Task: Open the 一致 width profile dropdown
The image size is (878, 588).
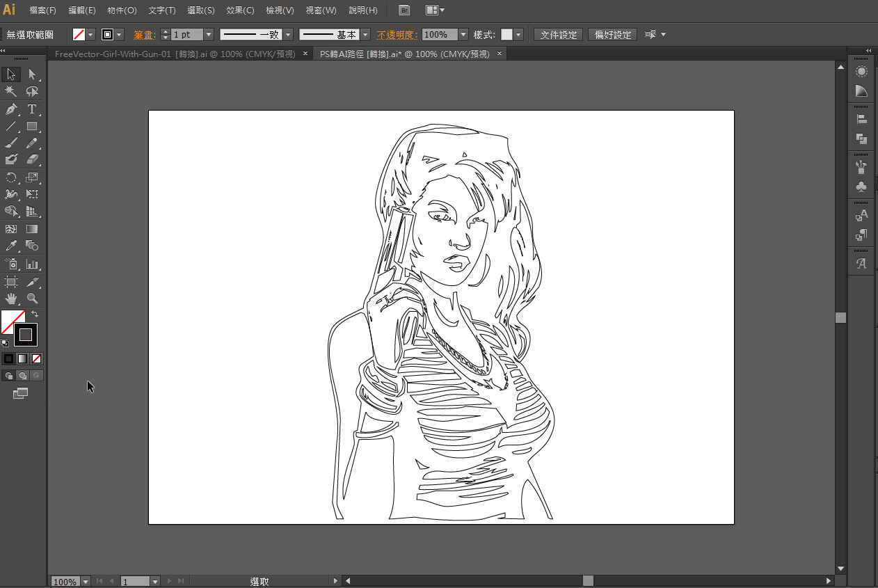Action: point(288,34)
